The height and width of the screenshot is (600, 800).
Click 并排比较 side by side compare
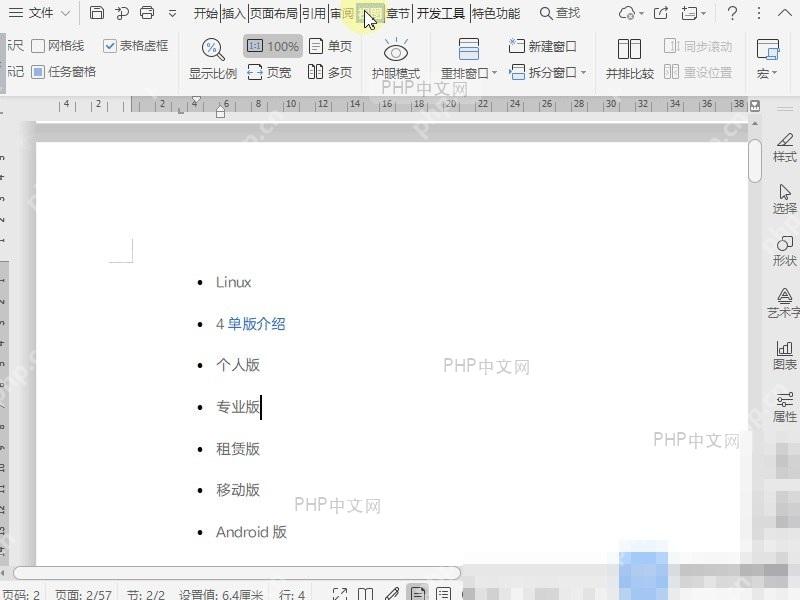[x=630, y=59]
